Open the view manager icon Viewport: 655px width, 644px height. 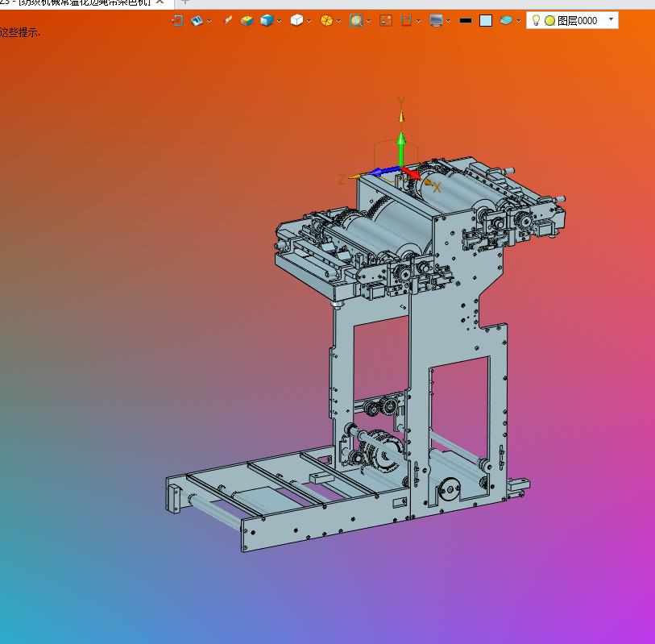[x=197, y=20]
